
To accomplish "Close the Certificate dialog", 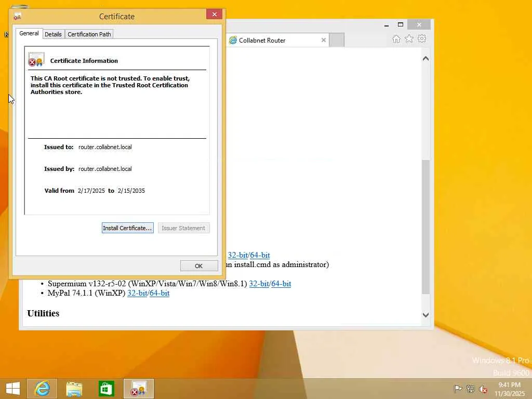I will pyautogui.click(x=214, y=14).
